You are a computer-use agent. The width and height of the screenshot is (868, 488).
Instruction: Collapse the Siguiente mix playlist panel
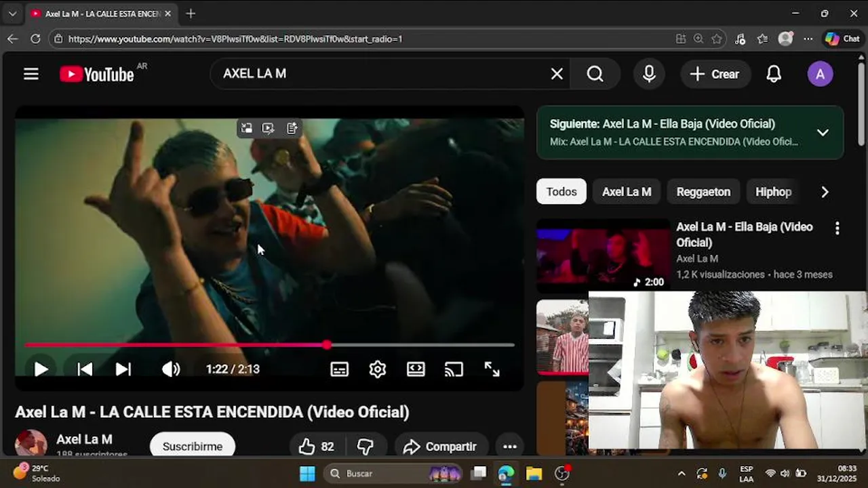(823, 133)
